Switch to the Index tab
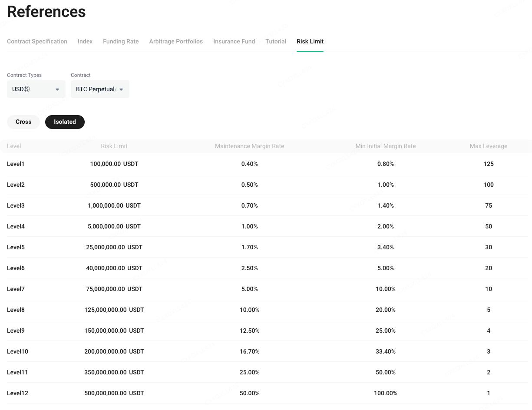The image size is (532, 410). (x=85, y=41)
